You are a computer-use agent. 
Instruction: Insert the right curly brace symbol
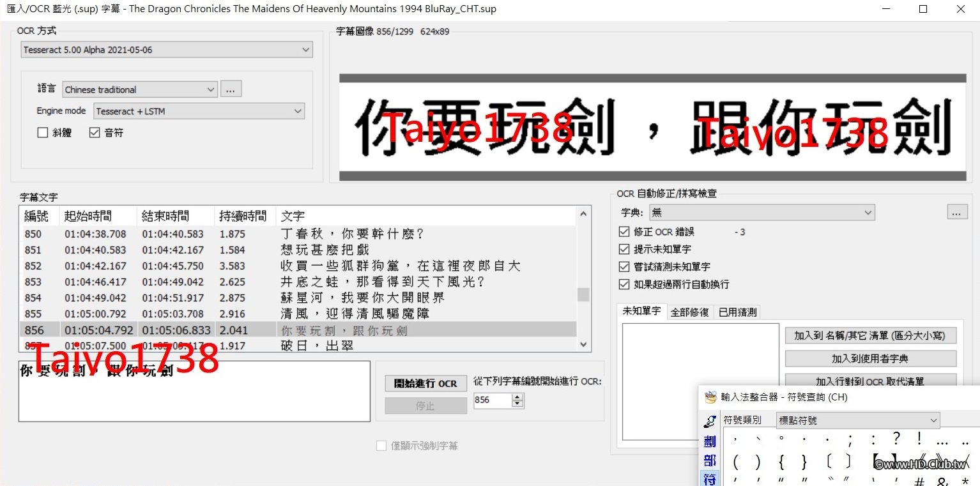(804, 461)
